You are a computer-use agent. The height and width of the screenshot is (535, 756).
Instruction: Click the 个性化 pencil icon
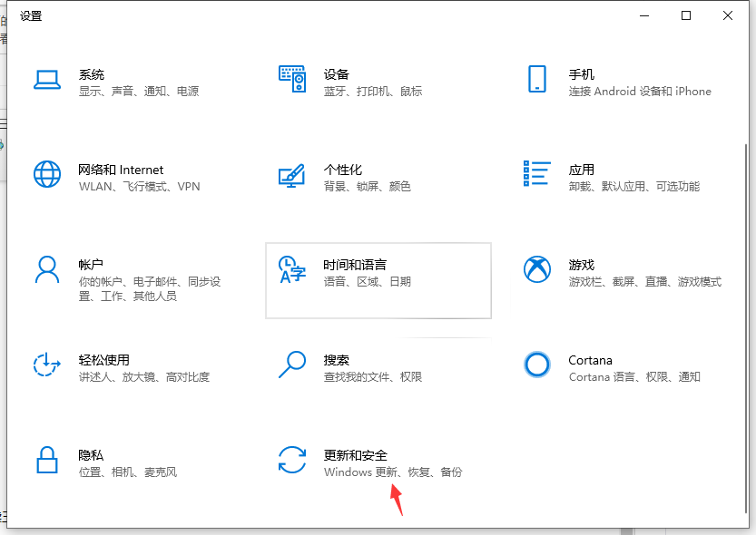click(292, 174)
